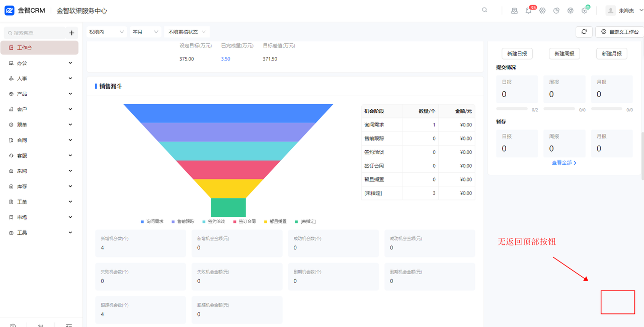Click the 月报 card under 暂存
Viewport: 644px width, 327px height.
612,144
